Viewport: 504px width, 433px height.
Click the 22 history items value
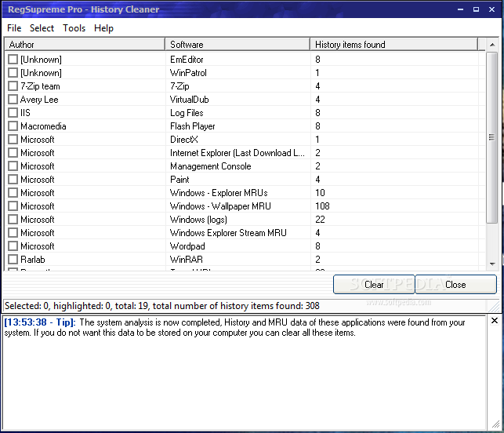tap(320, 220)
